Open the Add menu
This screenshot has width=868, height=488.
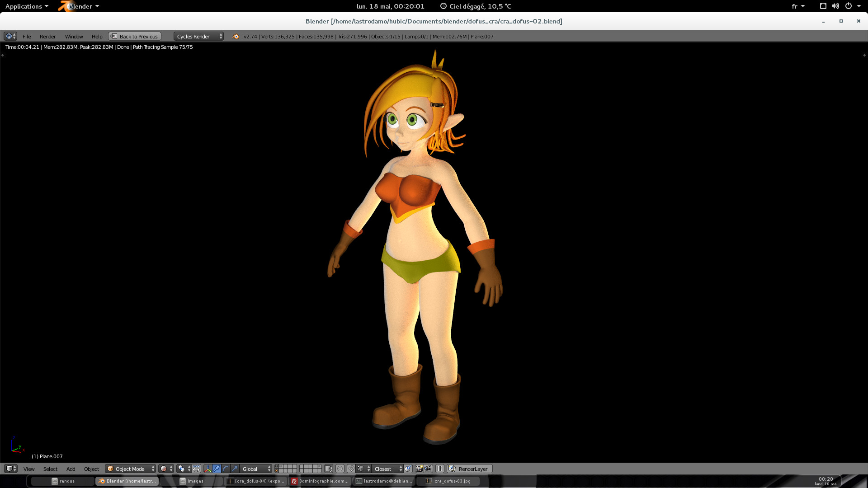(x=71, y=469)
